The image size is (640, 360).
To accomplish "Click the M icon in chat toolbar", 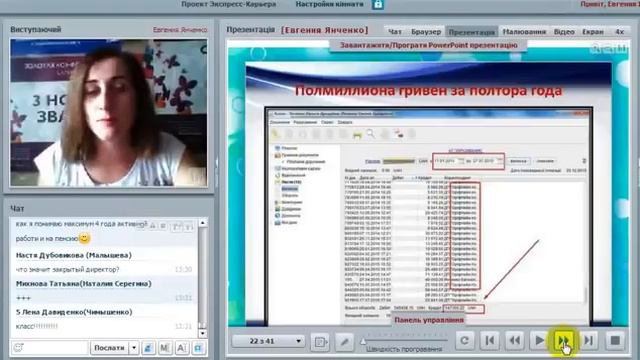I will coord(165,348).
